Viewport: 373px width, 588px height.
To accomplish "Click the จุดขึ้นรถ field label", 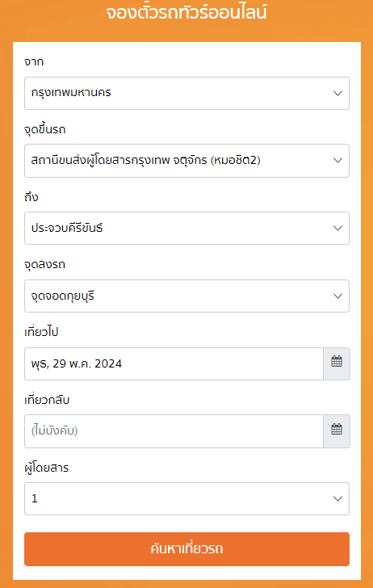I will pos(45,129).
